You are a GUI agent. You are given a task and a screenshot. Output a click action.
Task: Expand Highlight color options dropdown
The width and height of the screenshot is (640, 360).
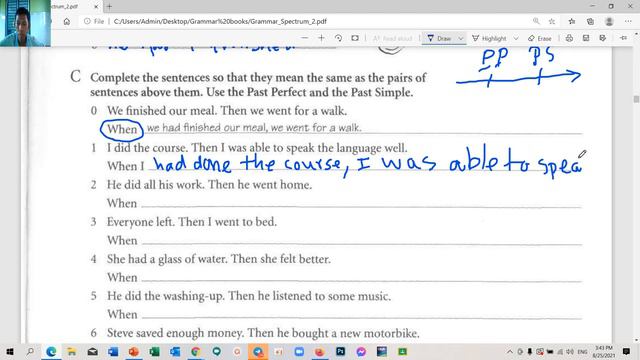click(516, 38)
